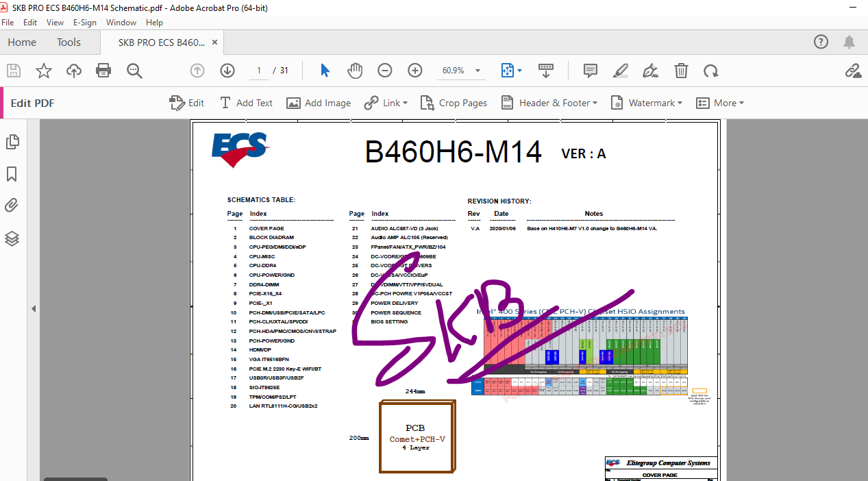This screenshot has height=481, width=868.
Task: Click the Edit PDF tool label
Action: pos(32,103)
